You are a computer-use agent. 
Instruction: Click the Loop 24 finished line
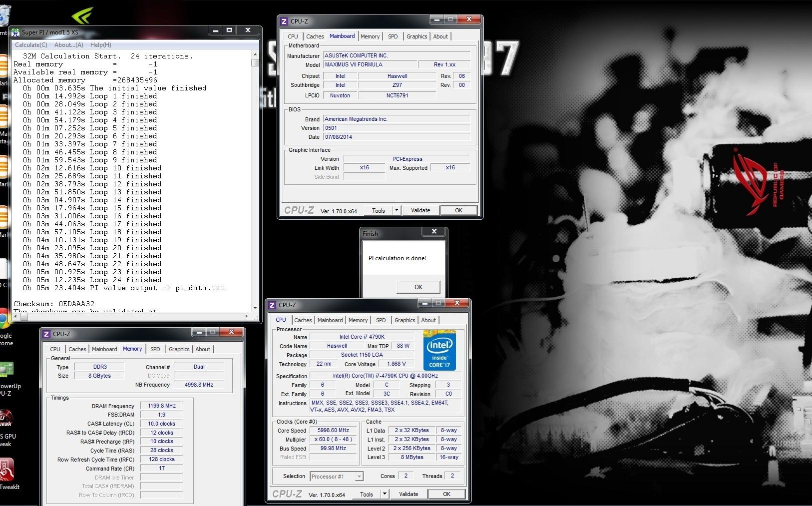pos(92,280)
